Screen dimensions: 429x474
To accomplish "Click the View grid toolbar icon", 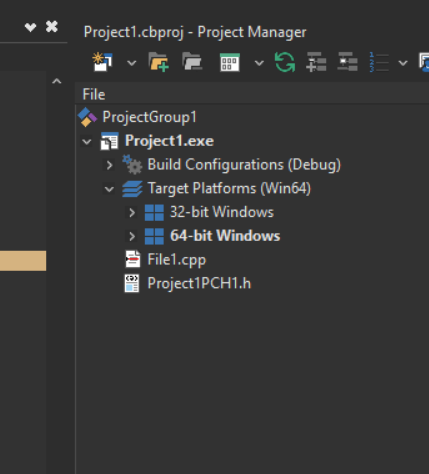I will pyautogui.click(x=230, y=62).
